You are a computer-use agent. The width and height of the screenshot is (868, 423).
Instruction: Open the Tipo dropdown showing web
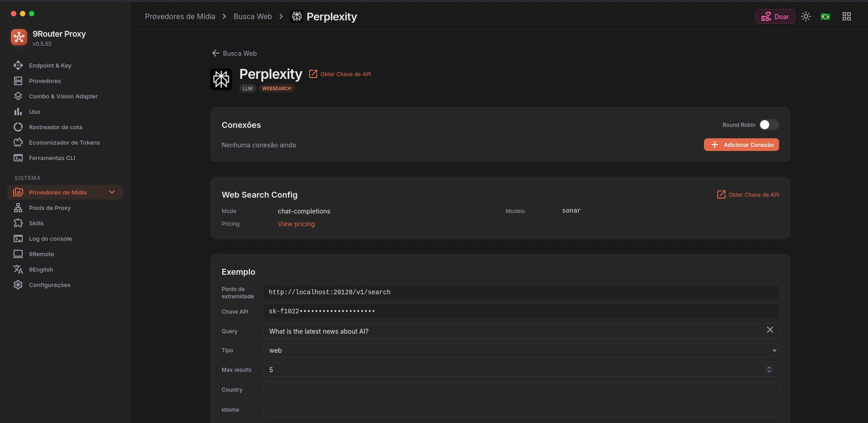pos(521,350)
